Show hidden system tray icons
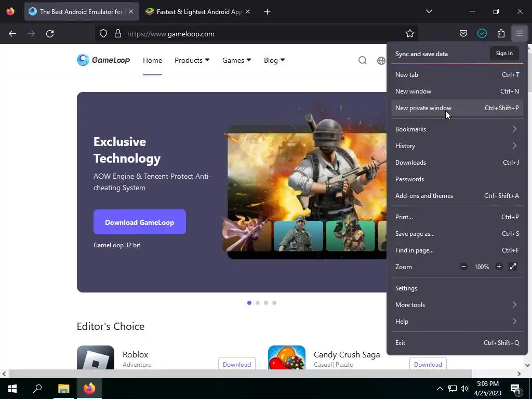The height and width of the screenshot is (399, 532). pos(440,389)
